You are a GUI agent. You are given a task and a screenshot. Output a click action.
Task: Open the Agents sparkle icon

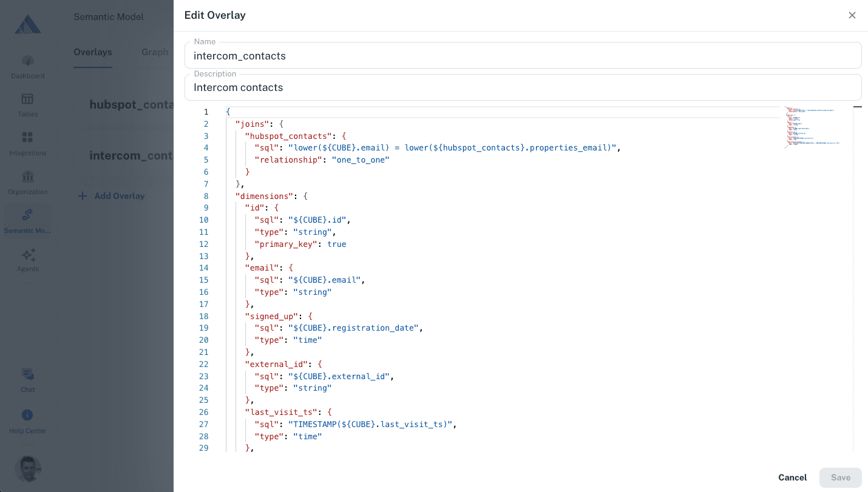click(x=28, y=254)
